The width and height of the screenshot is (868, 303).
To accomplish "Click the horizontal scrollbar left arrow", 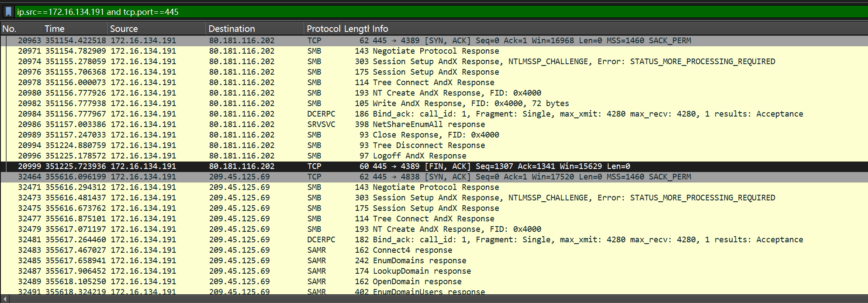I will coord(5,299).
